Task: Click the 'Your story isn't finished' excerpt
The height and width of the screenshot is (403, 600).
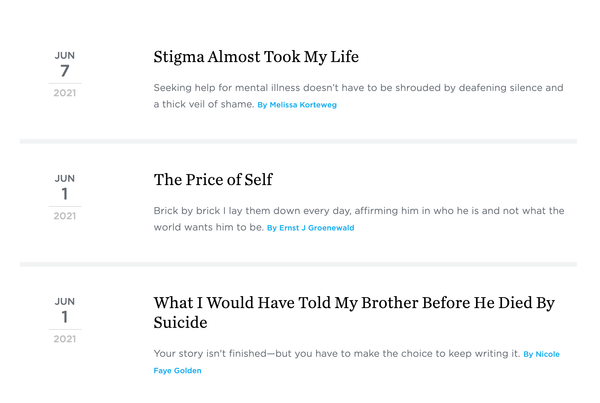Action: tap(336, 353)
